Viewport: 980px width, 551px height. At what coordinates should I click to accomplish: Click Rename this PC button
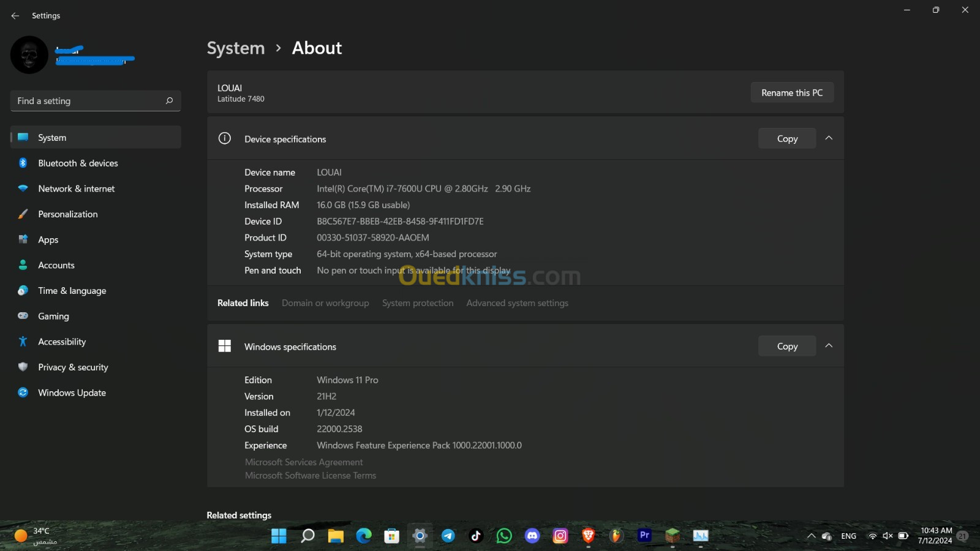coord(792,92)
